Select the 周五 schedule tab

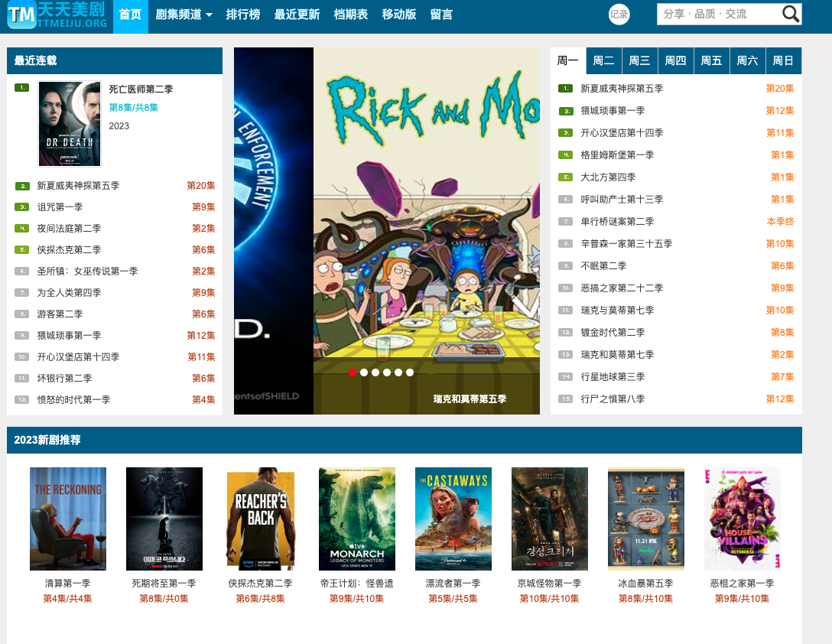pyautogui.click(x=711, y=60)
